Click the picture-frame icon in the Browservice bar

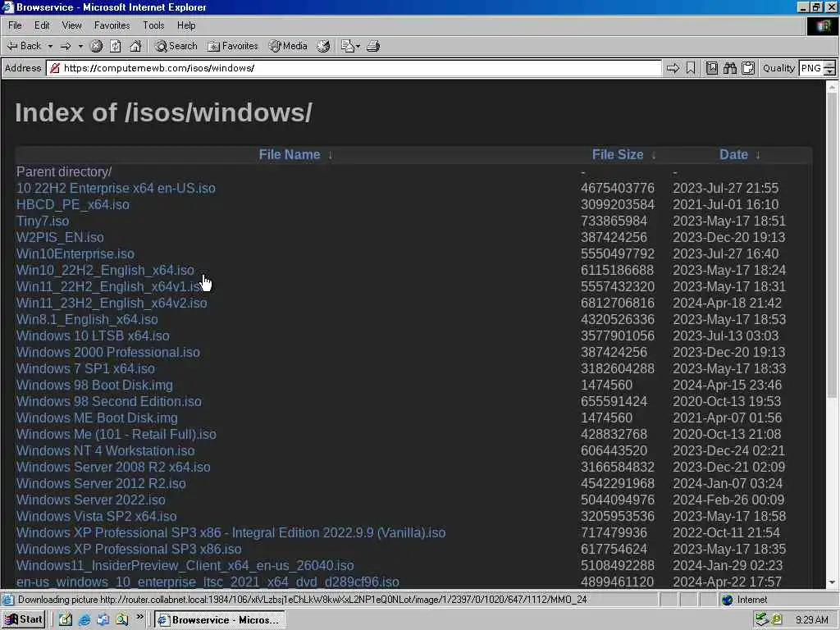point(711,68)
